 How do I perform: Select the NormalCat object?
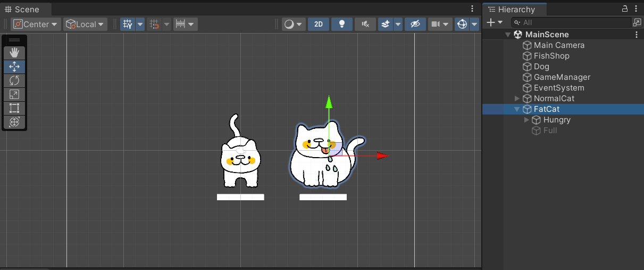tap(554, 99)
